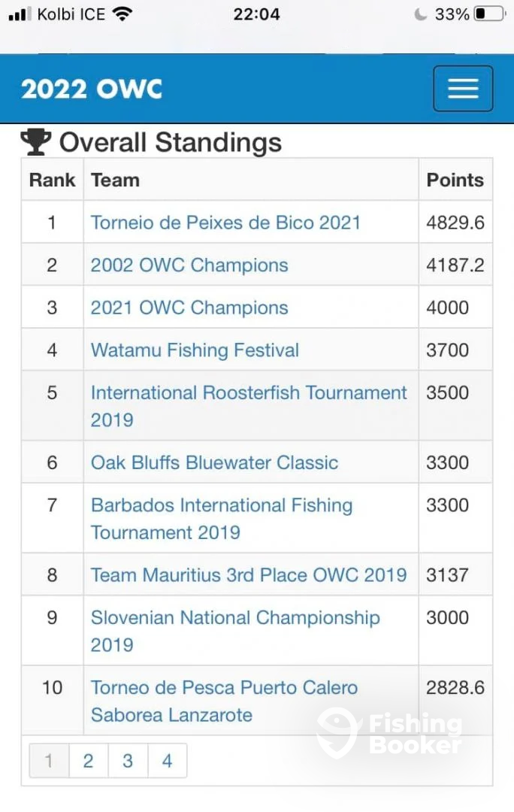Tap the Wi-Fi signal icon
514x812 pixels.
pos(121,14)
